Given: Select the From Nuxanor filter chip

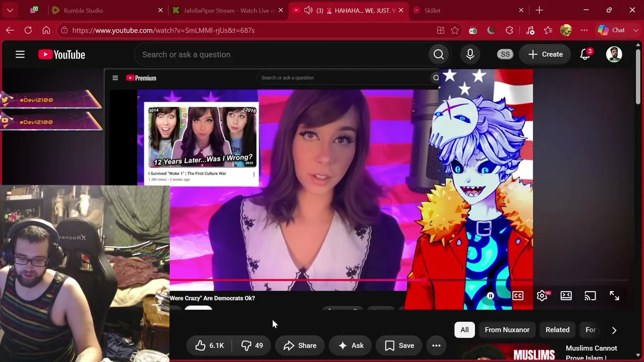Looking at the screenshot, I should coord(507,330).
